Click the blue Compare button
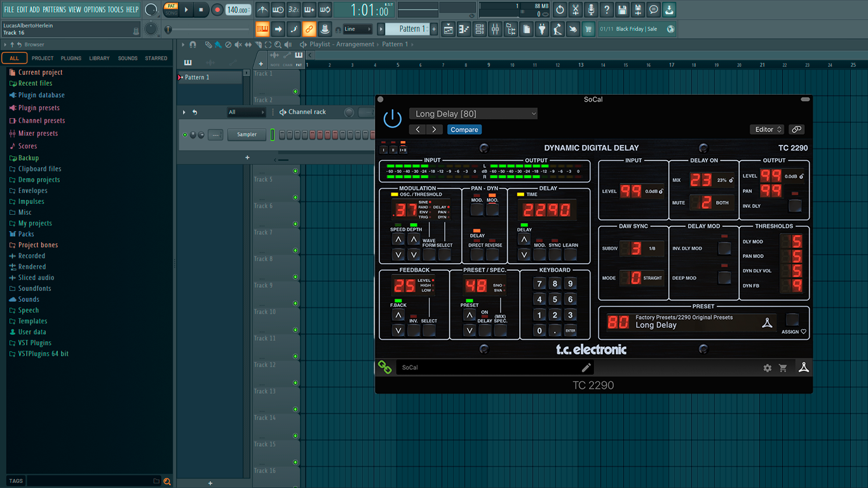Viewport: 868px width, 488px height. click(x=465, y=129)
